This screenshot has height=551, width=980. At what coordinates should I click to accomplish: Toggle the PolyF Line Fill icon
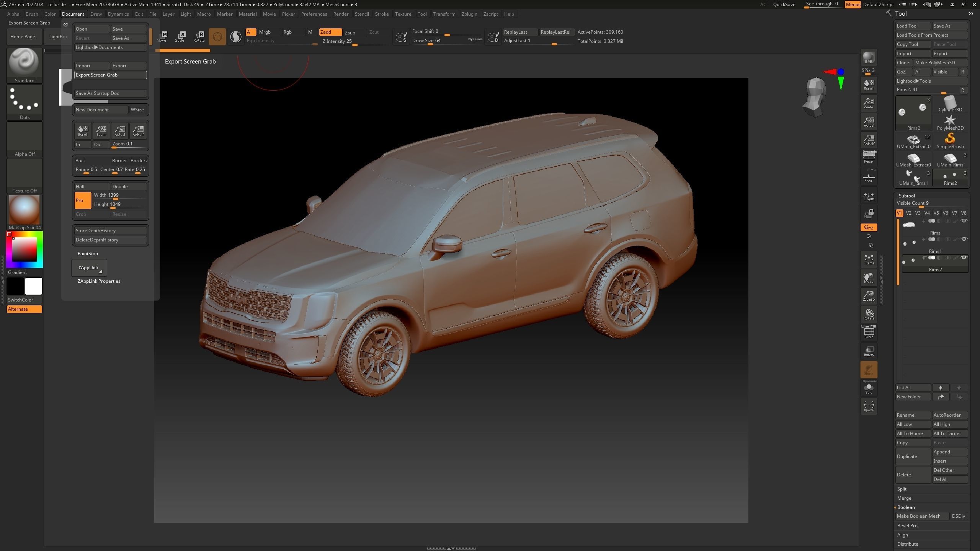click(x=869, y=332)
